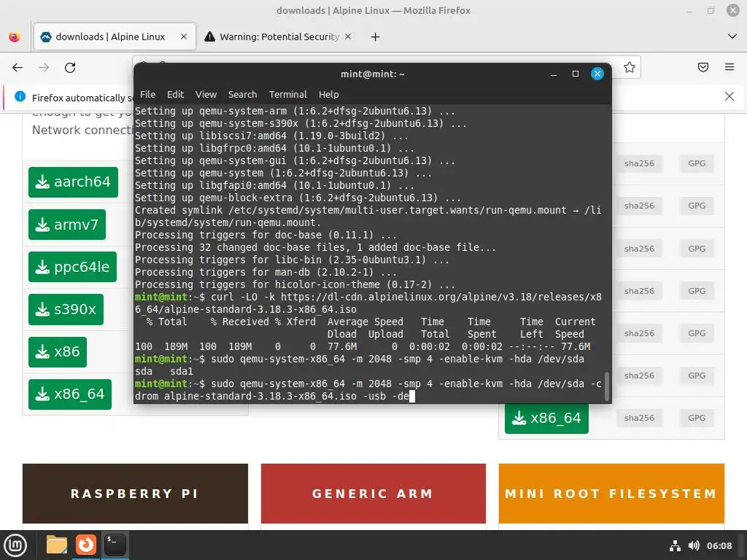Click the terminal vertical scrollbar handle
The height and width of the screenshot is (560, 747).
pyautogui.click(x=606, y=386)
